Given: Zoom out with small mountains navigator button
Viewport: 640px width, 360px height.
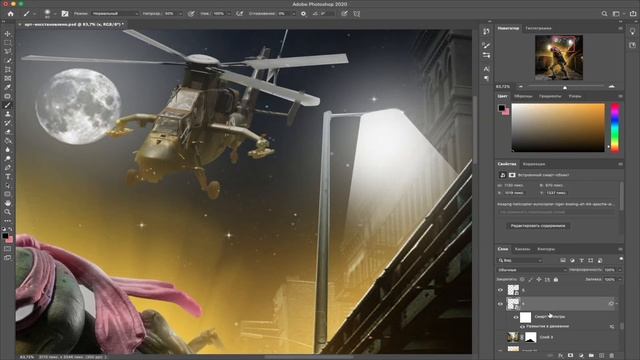Looking at the screenshot, I should 520,87.
